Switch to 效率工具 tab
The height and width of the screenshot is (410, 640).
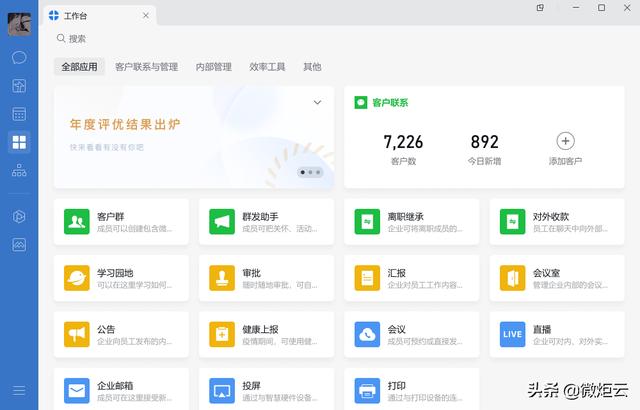pos(267,66)
